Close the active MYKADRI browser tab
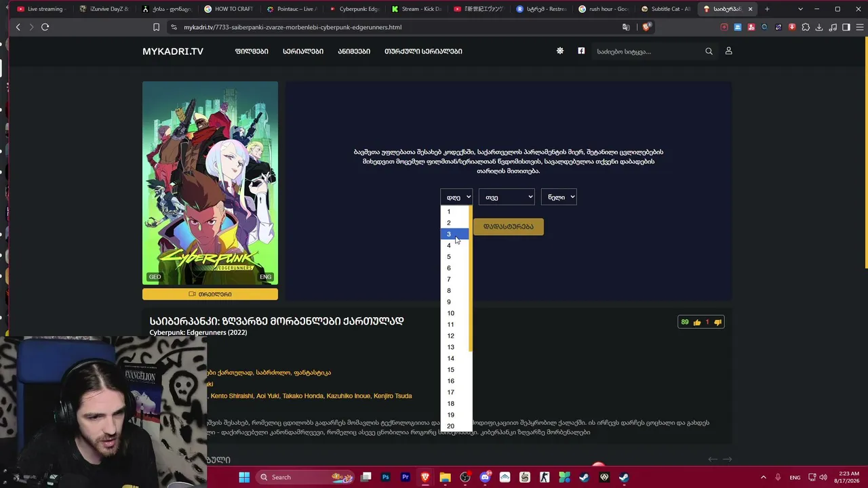The height and width of the screenshot is (488, 868). 750,9
